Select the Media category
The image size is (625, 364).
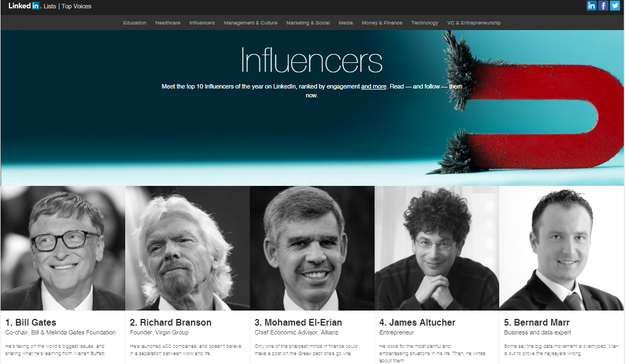coord(346,23)
